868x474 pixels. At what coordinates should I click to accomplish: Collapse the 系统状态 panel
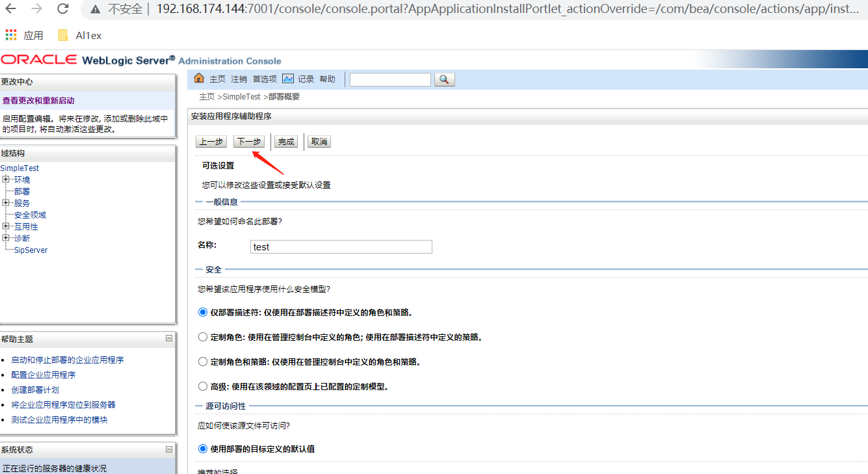pos(169,449)
